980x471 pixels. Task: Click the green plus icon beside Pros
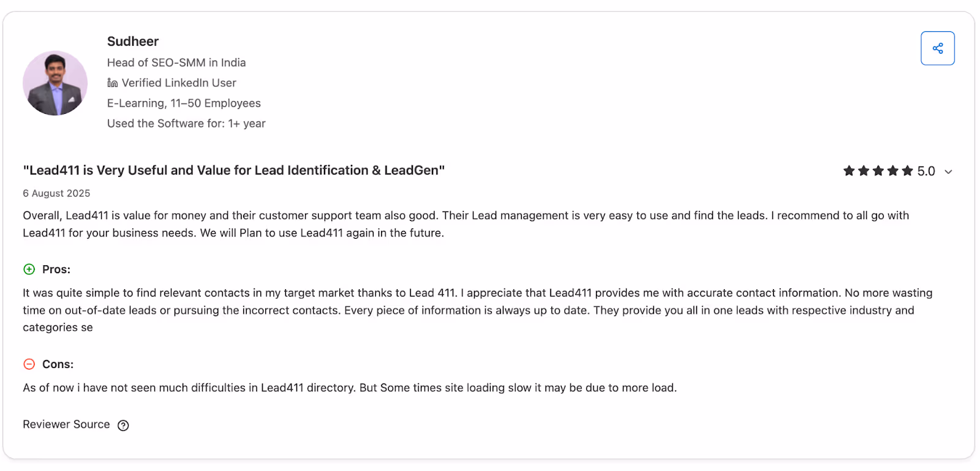click(29, 269)
